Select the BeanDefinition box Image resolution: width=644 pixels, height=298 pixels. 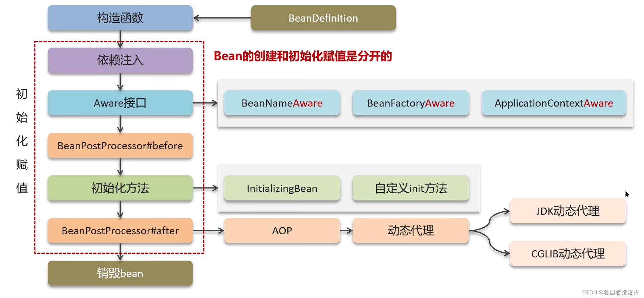[323, 18]
